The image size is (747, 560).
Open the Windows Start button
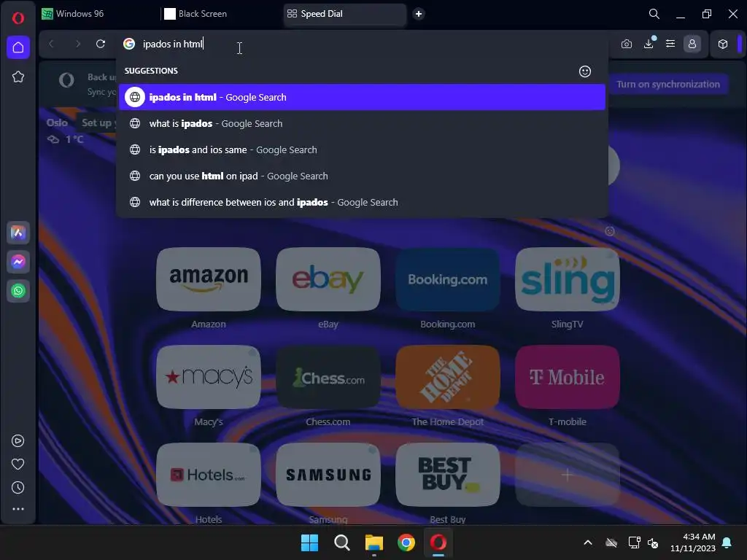coord(309,542)
